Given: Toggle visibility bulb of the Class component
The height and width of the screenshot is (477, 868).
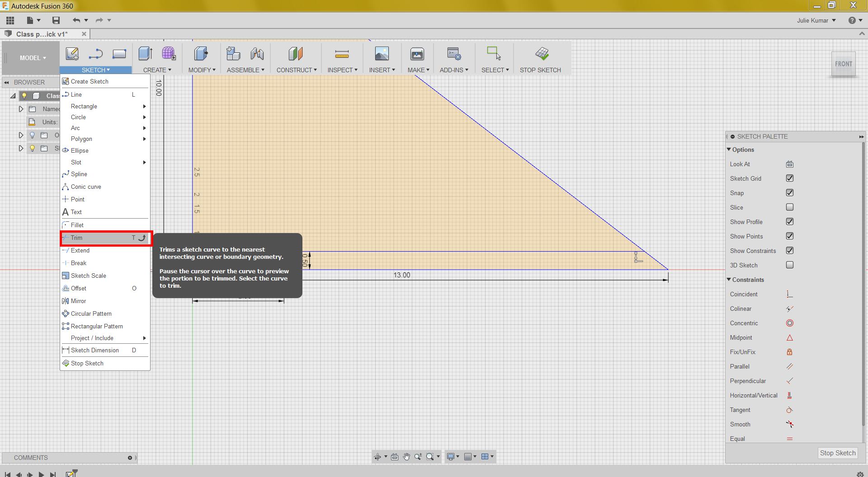Looking at the screenshot, I should 24,96.
